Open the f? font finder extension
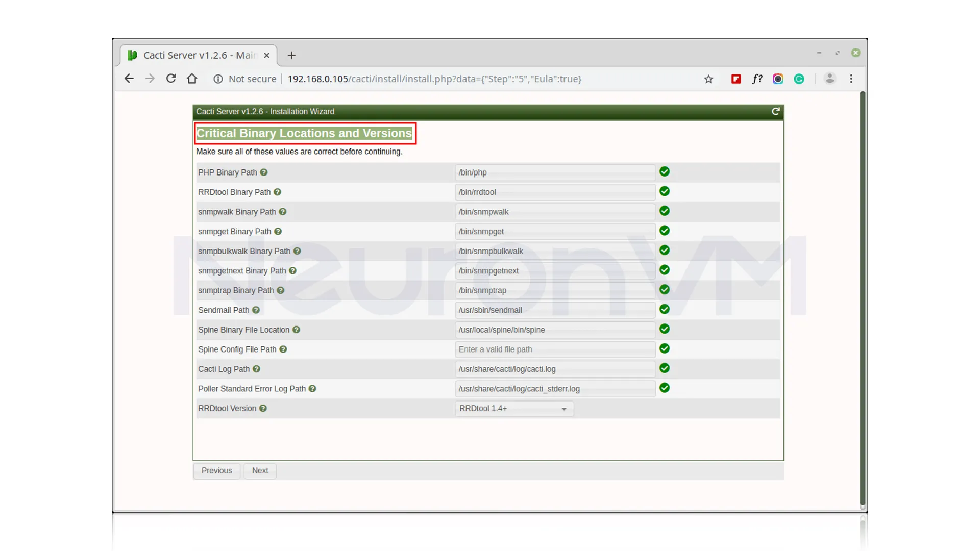Image resolution: width=980 pixels, height=551 pixels. 757,79
